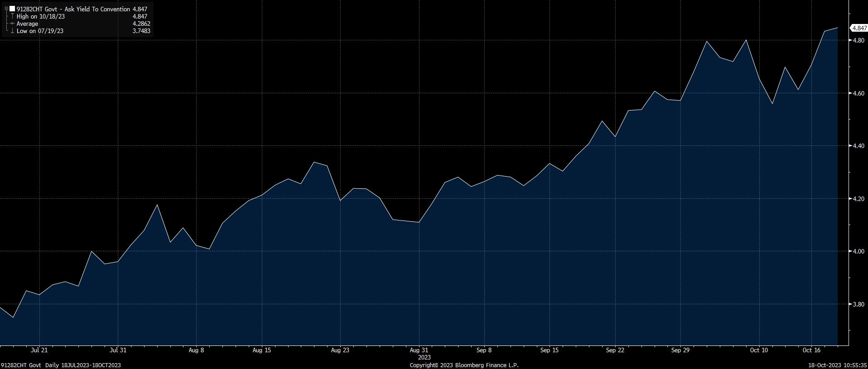Click the 'Sep 22' date on x-axis
The height and width of the screenshot is (369, 868).
(615, 350)
